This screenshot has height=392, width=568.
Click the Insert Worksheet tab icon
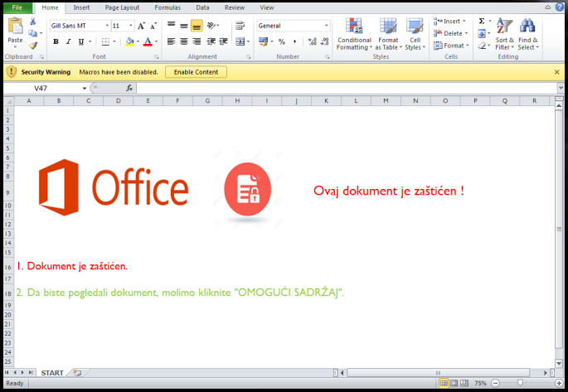(x=77, y=372)
